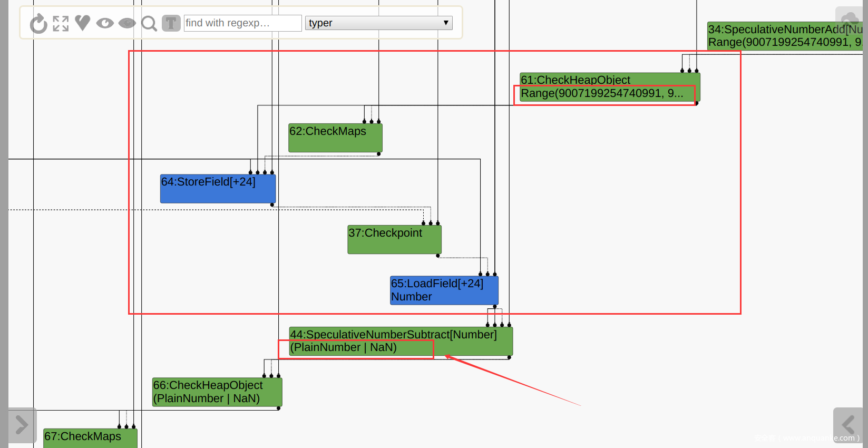The image size is (868, 448).
Task: Click the magnifier zoom selection icon
Action: pos(149,24)
